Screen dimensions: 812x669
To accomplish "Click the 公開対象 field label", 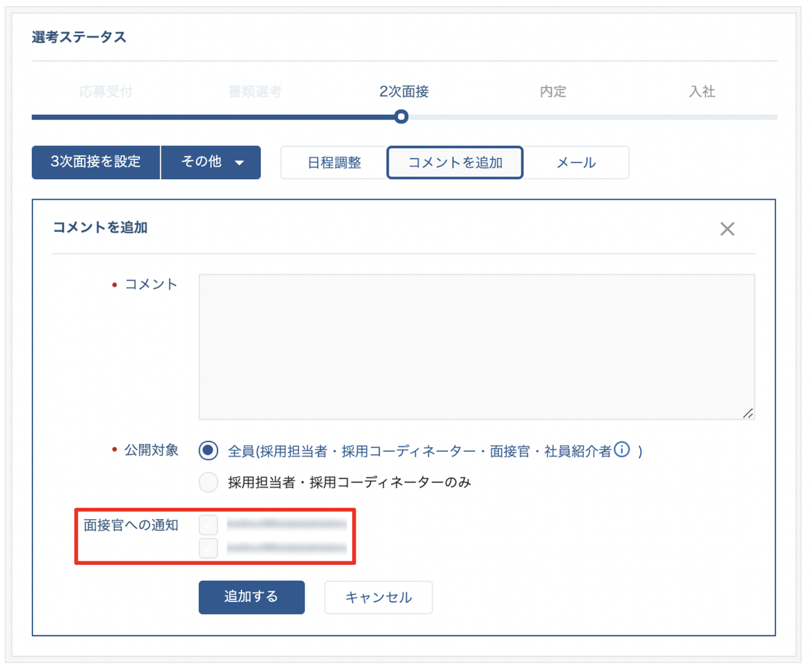I will pos(151,450).
